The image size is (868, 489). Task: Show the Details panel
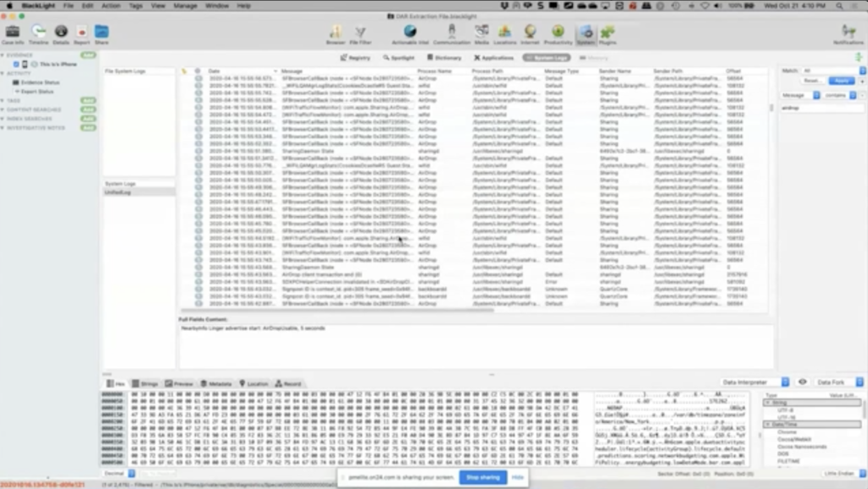pyautogui.click(x=61, y=34)
